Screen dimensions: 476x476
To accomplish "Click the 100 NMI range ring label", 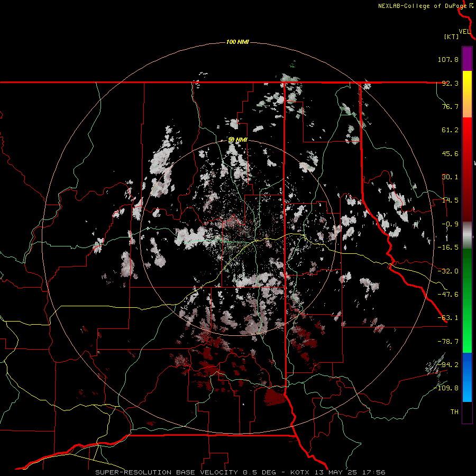I will coord(237,42).
